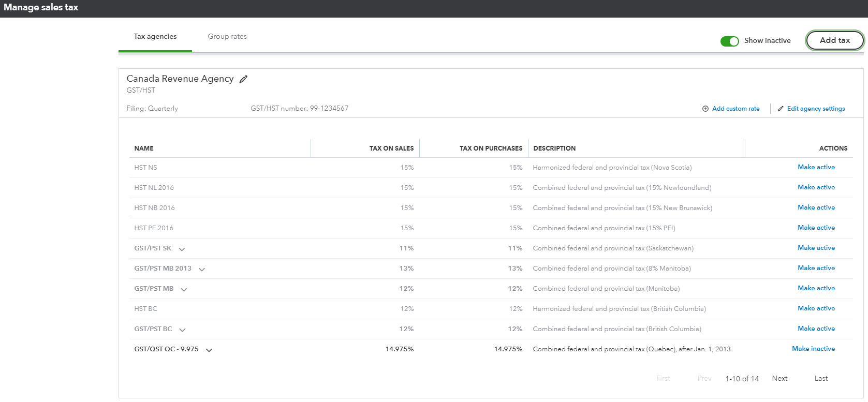
Task: Click the TAX ON SALES column header
Action: (x=391, y=148)
